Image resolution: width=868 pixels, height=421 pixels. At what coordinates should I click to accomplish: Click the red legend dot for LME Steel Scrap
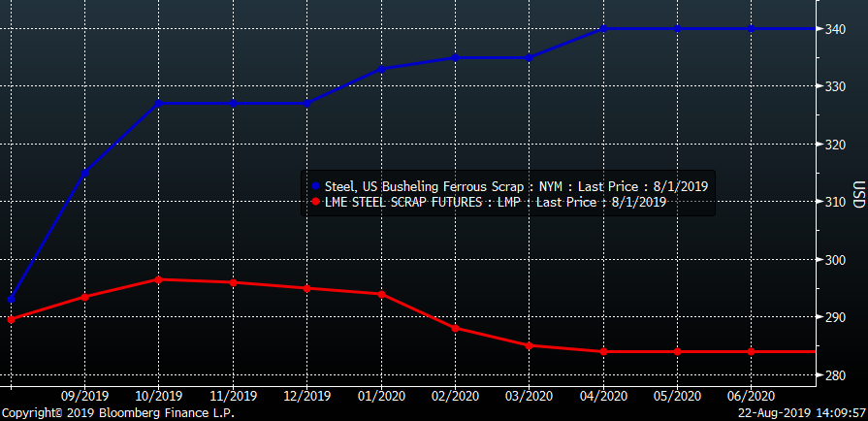[x=314, y=202]
